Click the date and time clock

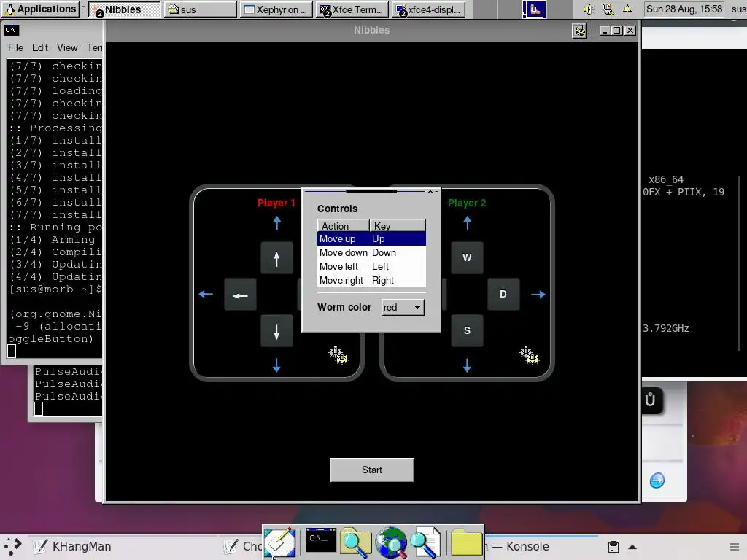pyautogui.click(x=684, y=9)
